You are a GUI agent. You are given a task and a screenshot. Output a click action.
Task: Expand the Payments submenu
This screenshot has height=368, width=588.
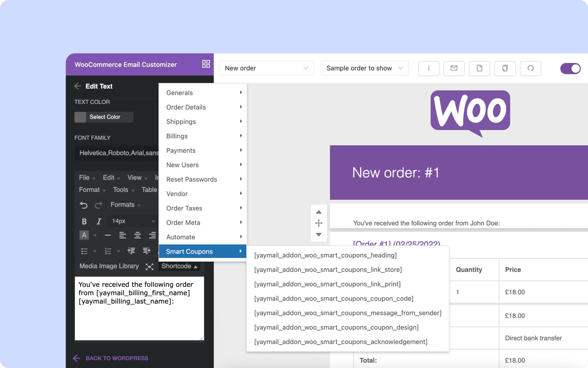point(202,151)
